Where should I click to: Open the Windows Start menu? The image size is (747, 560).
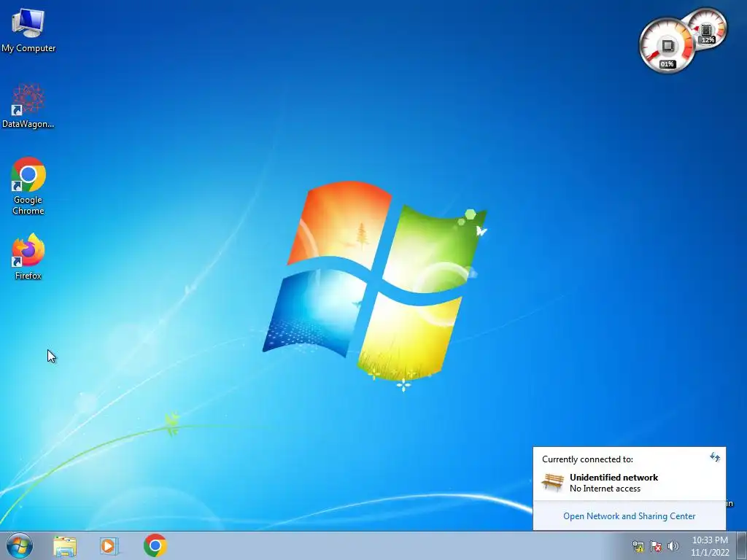20,545
